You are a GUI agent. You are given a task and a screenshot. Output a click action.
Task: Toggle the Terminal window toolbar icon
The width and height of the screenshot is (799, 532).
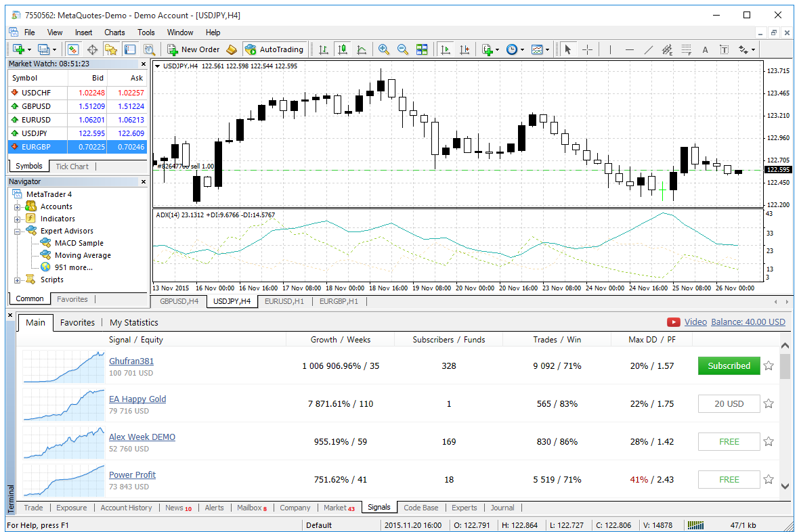tap(130, 49)
